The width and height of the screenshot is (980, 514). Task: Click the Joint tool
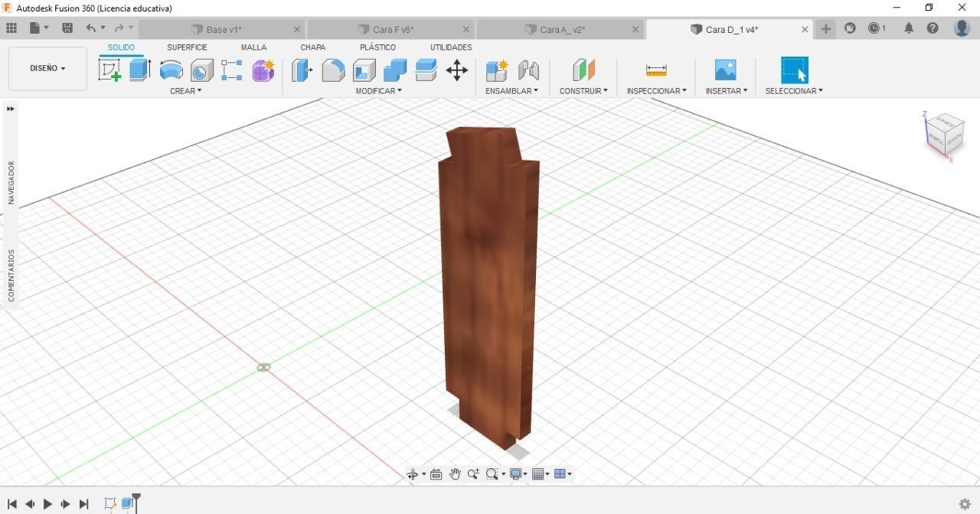[528, 70]
